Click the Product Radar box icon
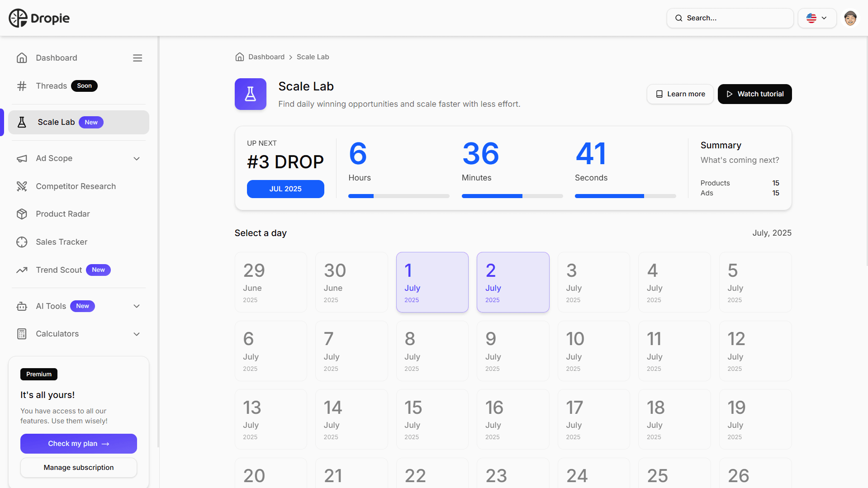868x488 pixels. coord(22,214)
